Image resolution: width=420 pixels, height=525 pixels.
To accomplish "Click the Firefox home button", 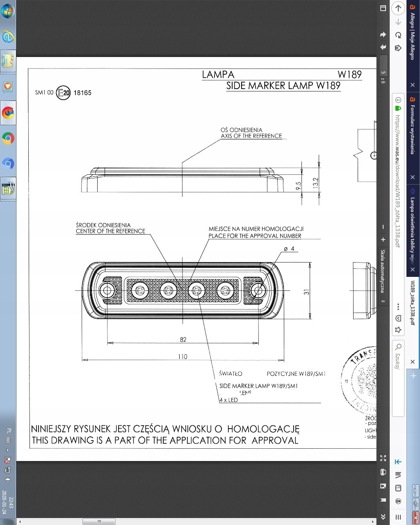I will [x=398, y=48].
